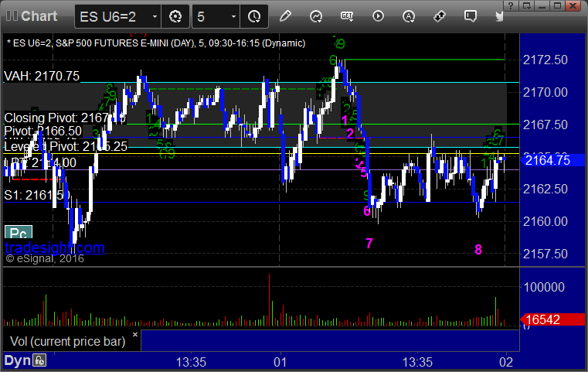
Task: Click the 2157.50 price axis label
Action: tap(546, 254)
